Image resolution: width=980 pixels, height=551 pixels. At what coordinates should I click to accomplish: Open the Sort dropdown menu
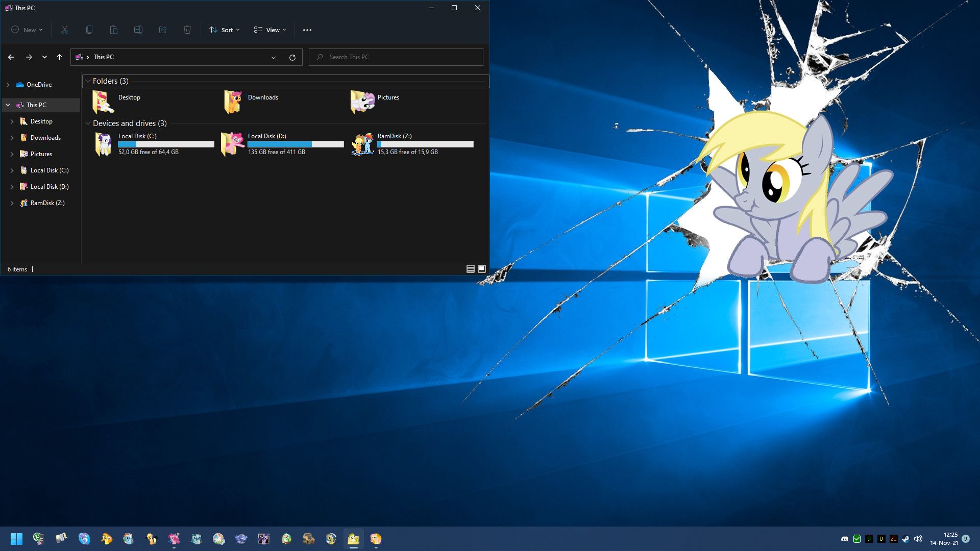(225, 30)
